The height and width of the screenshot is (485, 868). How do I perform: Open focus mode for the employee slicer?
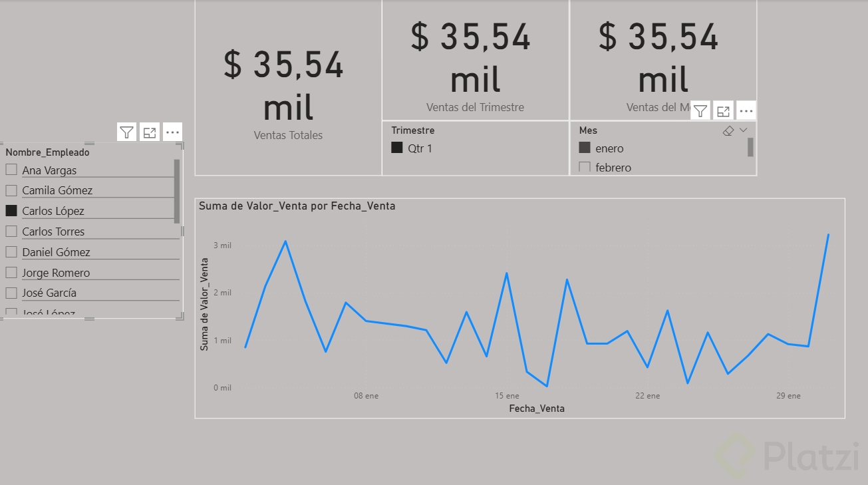pos(150,132)
